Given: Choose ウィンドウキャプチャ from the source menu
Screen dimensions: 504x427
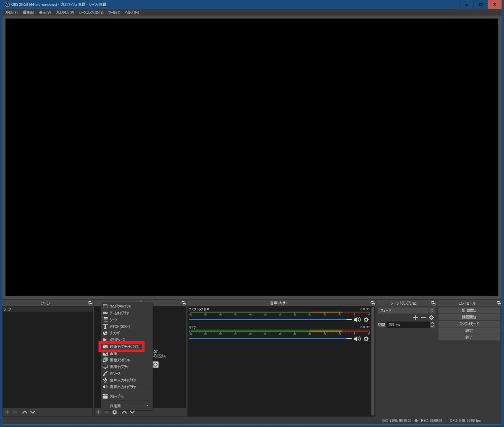Looking at the screenshot, I should [126, 306].
